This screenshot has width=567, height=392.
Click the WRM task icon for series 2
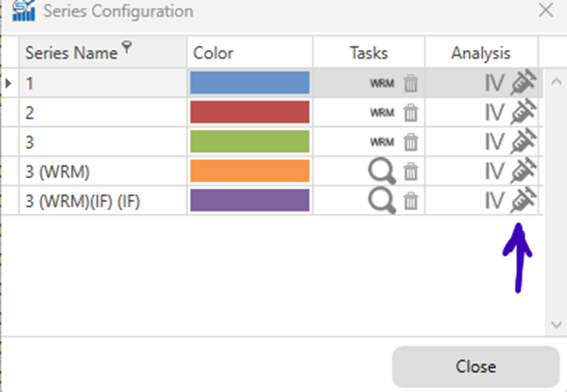(x=382, y=113)
